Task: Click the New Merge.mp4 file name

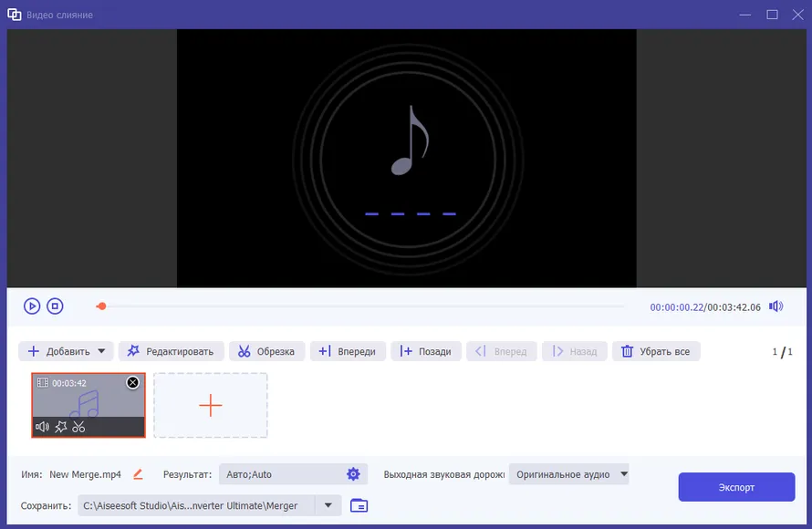Action: tap(85, 474)
